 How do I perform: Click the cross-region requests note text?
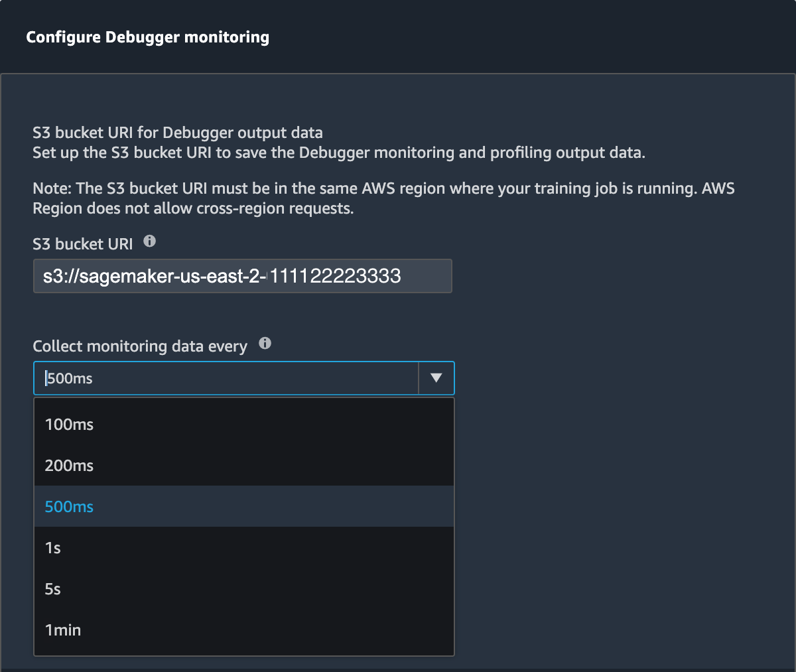pos(383,198)
